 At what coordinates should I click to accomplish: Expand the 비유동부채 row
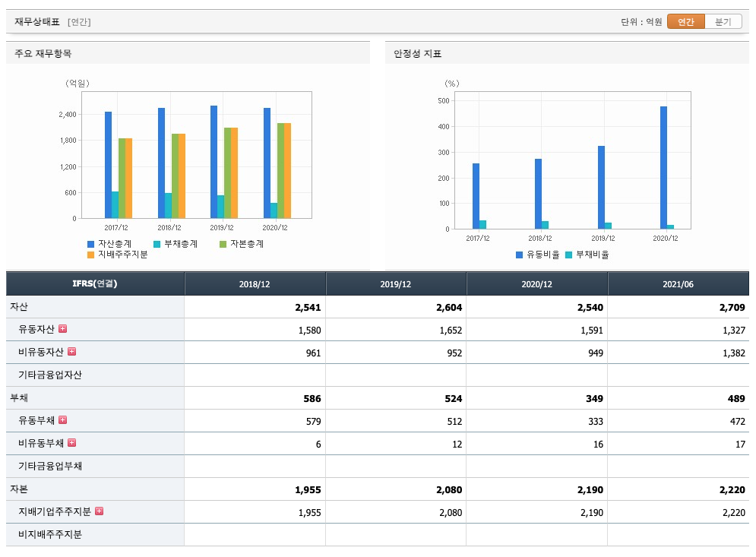coord(72,442)
